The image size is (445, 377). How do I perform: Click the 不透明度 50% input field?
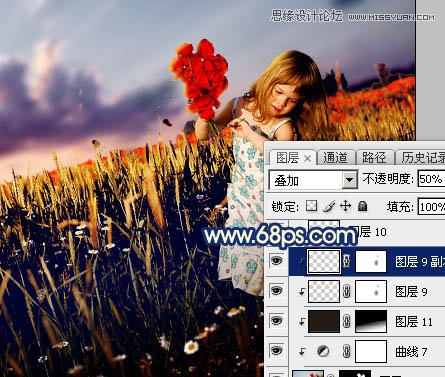[x=431, y=179]
